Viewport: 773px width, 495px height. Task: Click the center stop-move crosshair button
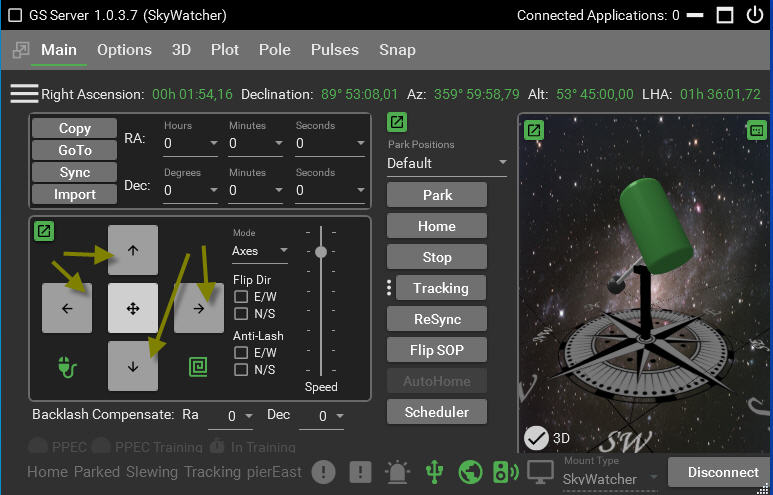(133, 308)
